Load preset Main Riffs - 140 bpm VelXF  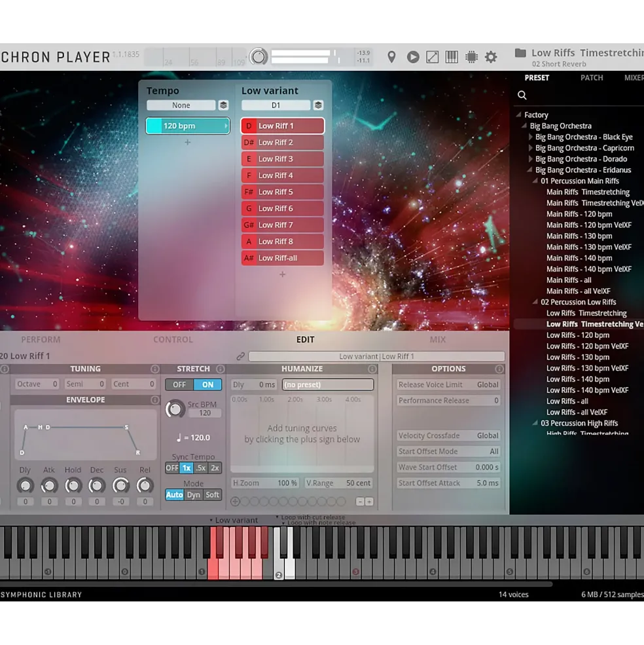pos(589,269)
